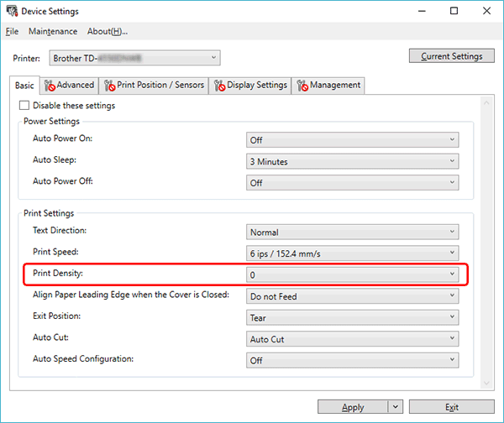The image size is (504, 423).
Task: Click the Advanced tab's disabled-settings icon
Action: click(x=50, y=85)
